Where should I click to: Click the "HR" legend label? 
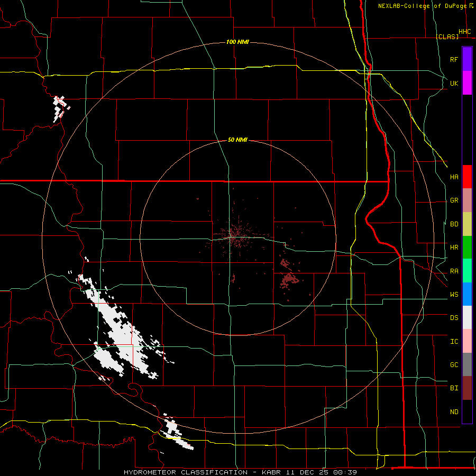454,248
